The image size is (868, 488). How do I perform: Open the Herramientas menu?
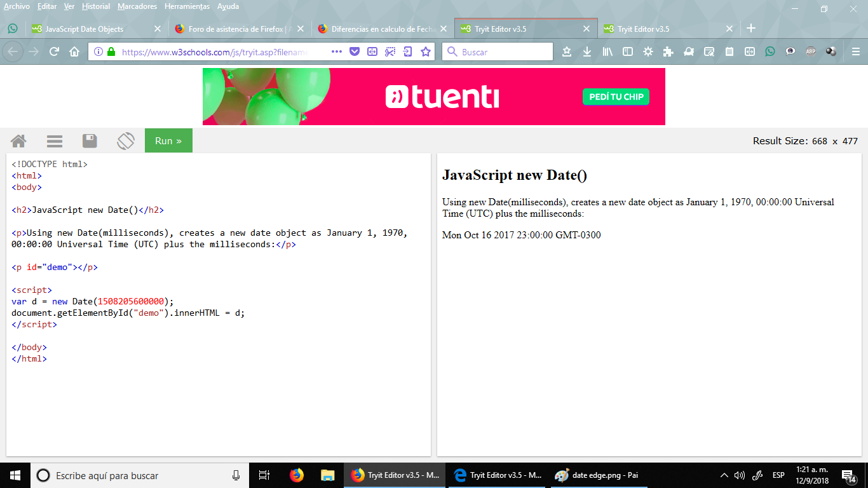coord(187,6)
